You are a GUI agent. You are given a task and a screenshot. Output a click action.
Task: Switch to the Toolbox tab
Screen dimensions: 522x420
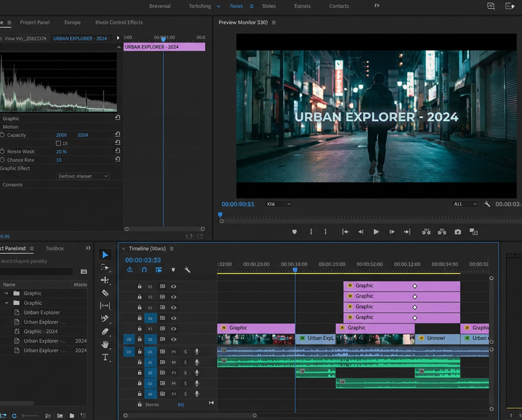tap(54, 248)
